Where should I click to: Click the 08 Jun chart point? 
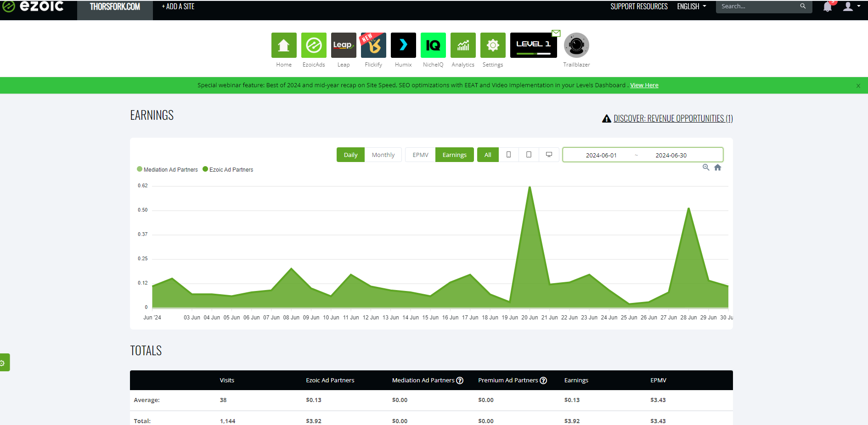(x=291, y=268)
